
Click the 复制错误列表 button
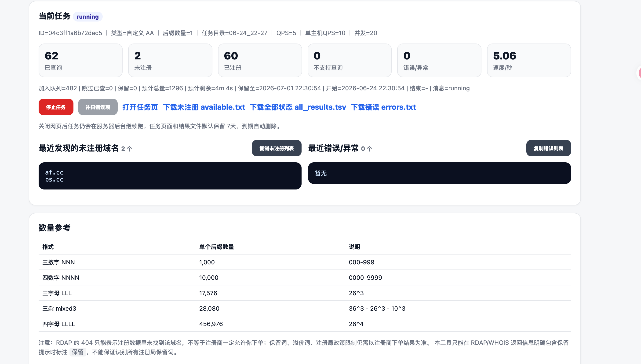(x=549, y=148)
